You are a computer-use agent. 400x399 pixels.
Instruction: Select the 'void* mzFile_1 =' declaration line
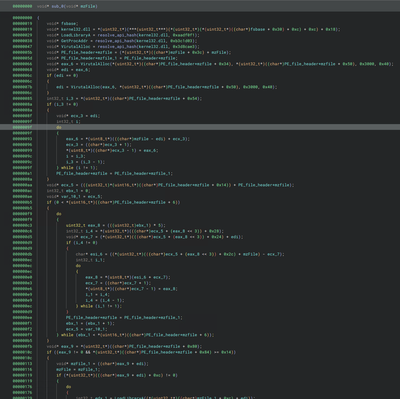(x=102, y=364)
